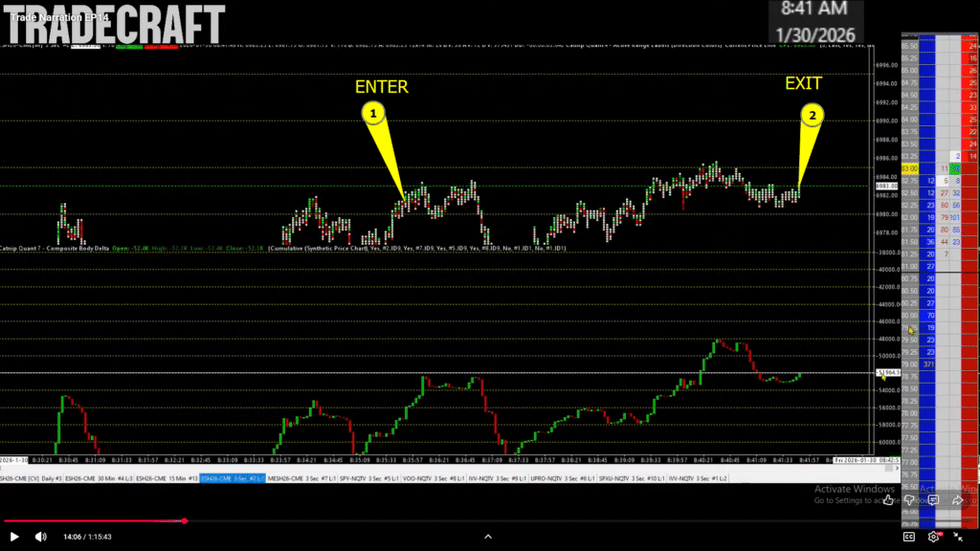Click the thumbs up like icon
Viewport: 980px width, 551px height.
click(887, 498)
